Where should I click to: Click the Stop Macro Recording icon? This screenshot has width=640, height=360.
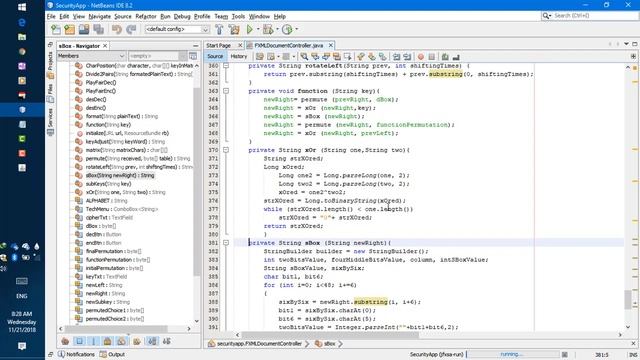(432, 57)
